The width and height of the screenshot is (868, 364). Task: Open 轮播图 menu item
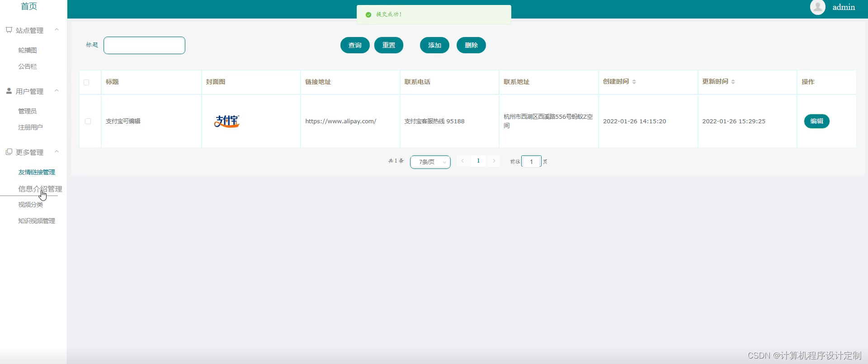[28, 50]
